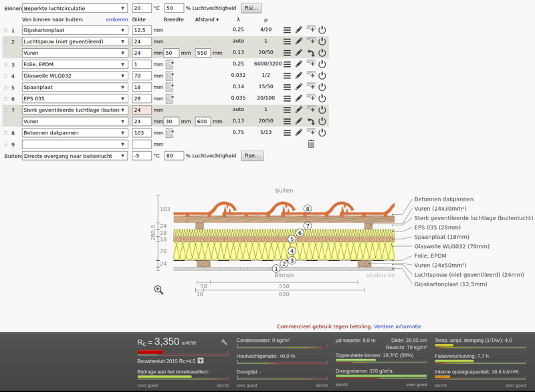Click the magnifier zoom icon below the drawing
Screen dimensions: 535x392
[158, 290]
